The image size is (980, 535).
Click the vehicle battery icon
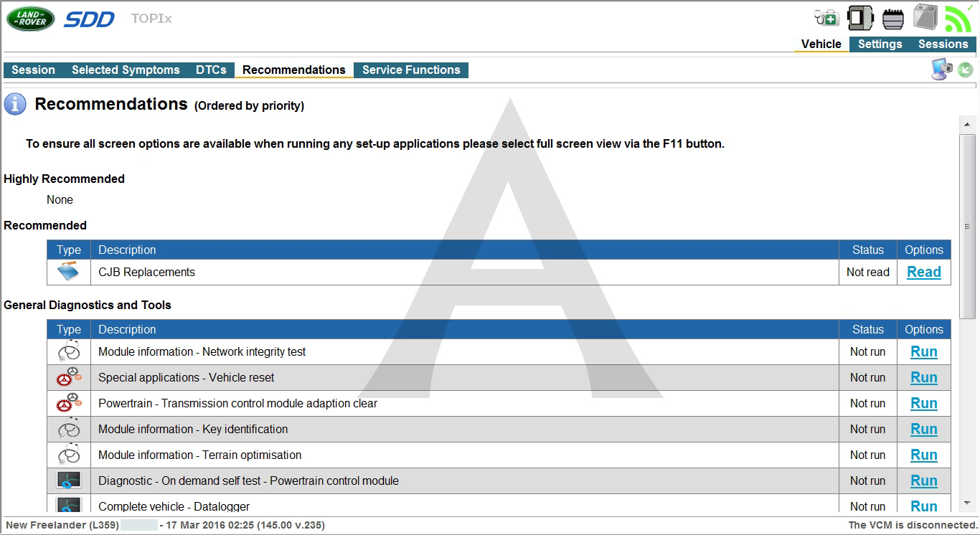click(x=925, y=17)
